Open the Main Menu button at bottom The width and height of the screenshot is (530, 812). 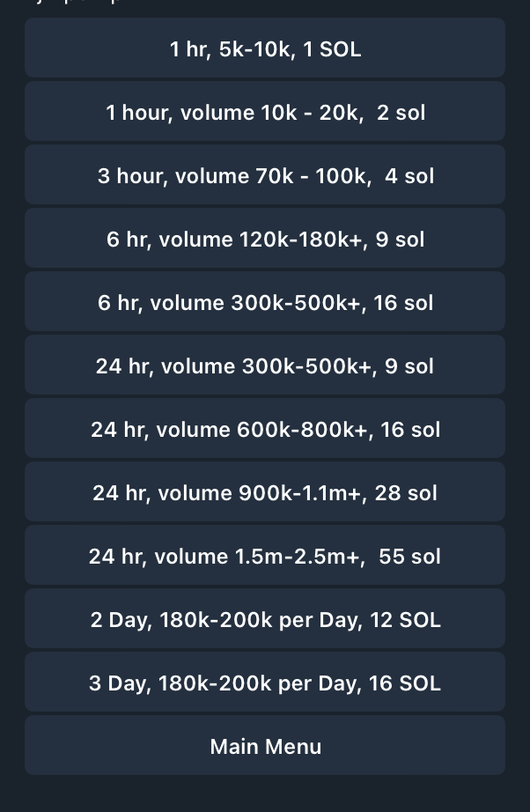[265, 747]
